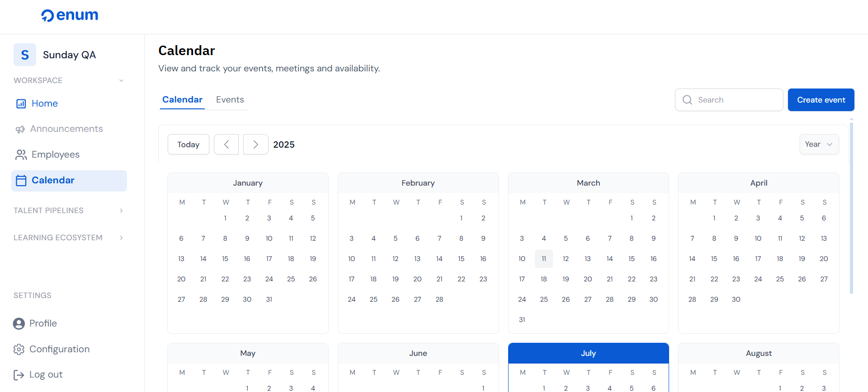Open the May month header

pyautogui.click(x=248, y=353)
